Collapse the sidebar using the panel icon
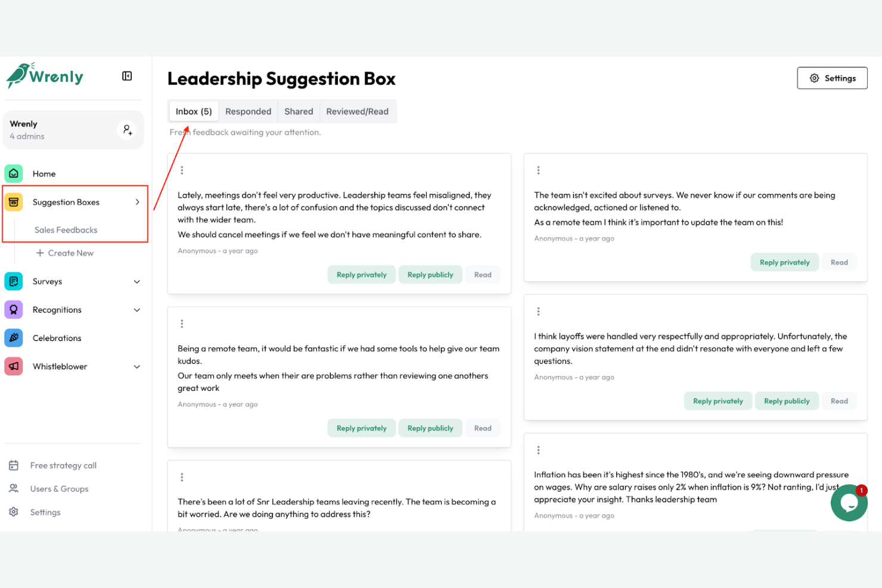The height and width of the screenshot is (588, 882). tap(127, 76)
